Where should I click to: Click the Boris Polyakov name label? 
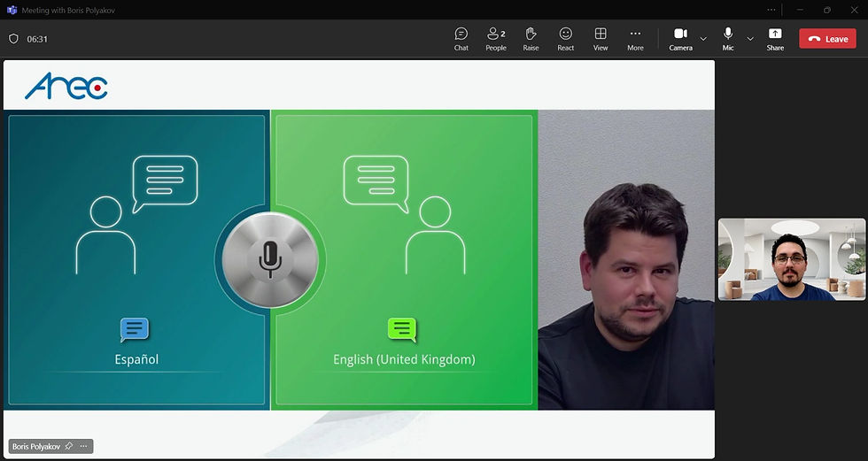click(x=36, y=447)
